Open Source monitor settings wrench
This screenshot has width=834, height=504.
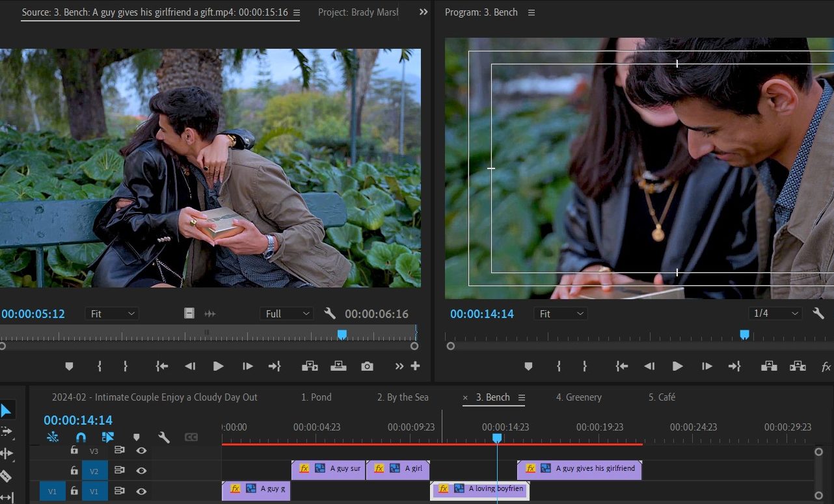pyautogui.click(x=330, y=313)
